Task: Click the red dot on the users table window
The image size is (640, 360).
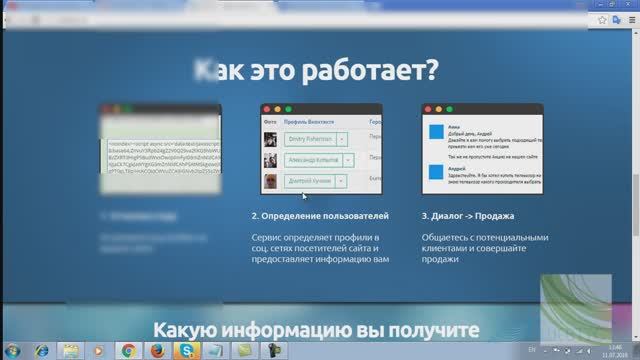Action: pyautogui.click(x=267, y=109)
